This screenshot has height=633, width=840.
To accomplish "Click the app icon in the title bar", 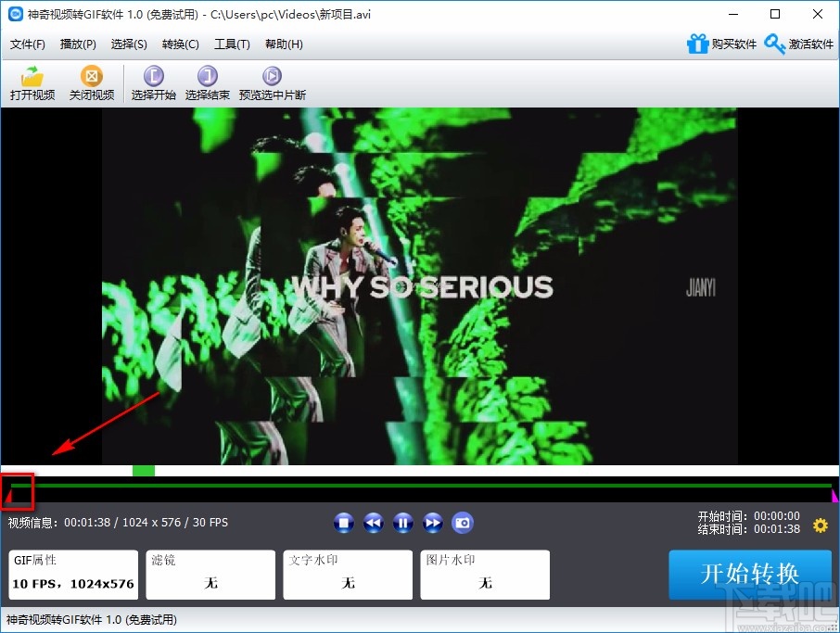I will pyautogui.click(x=16, y=14).
